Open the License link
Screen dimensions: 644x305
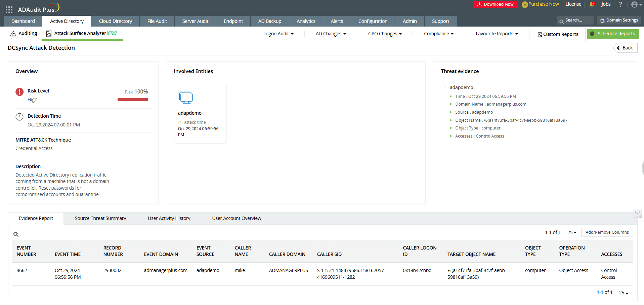tap(573, 4)
